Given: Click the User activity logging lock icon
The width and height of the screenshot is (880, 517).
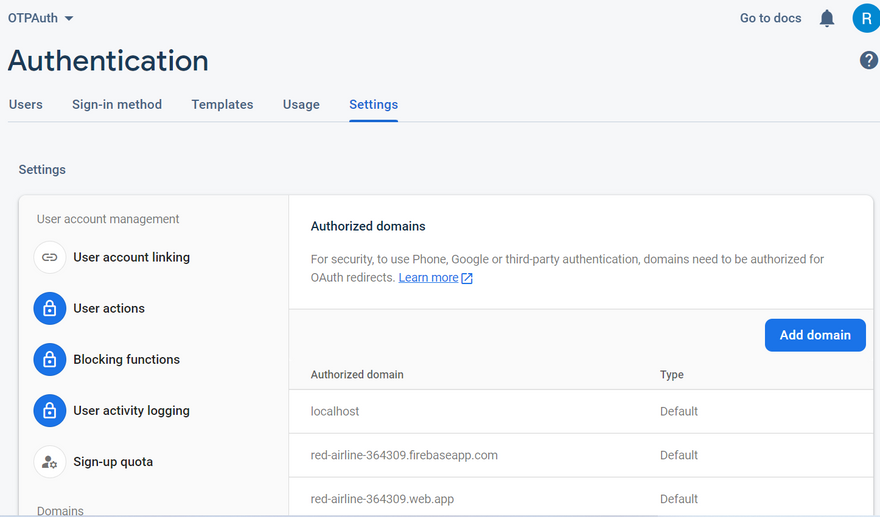Looking at the screenshot, I should pos(50,410).
